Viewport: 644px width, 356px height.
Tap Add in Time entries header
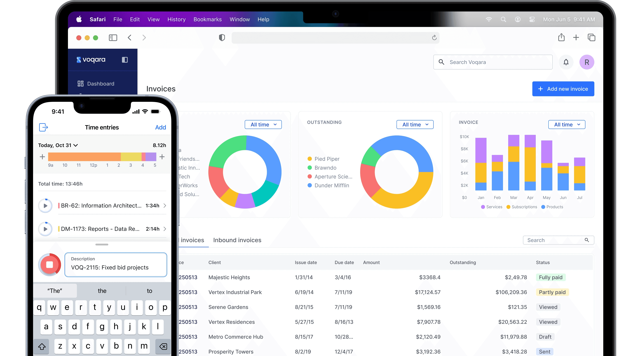tap(160, 127)
